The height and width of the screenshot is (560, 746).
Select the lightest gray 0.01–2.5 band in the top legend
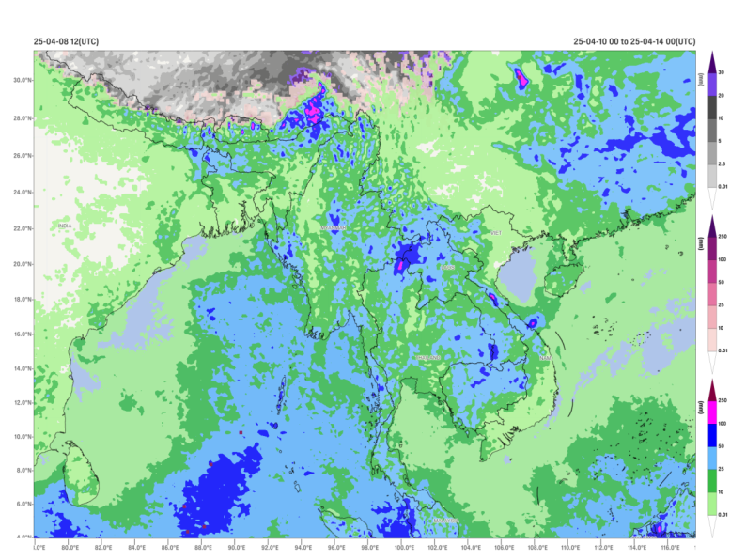click(712, 176)
